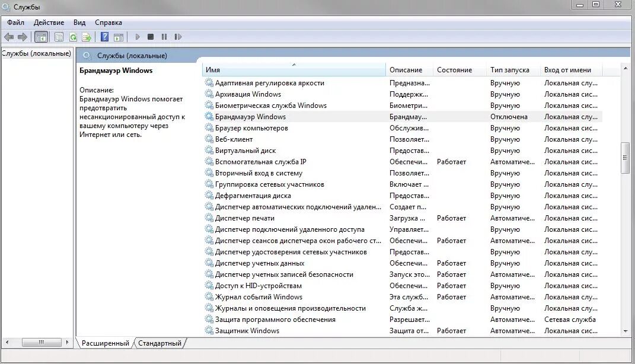The image size is (635, 364).
Task: Sort by the Имя column header
Action: [293, 69]
